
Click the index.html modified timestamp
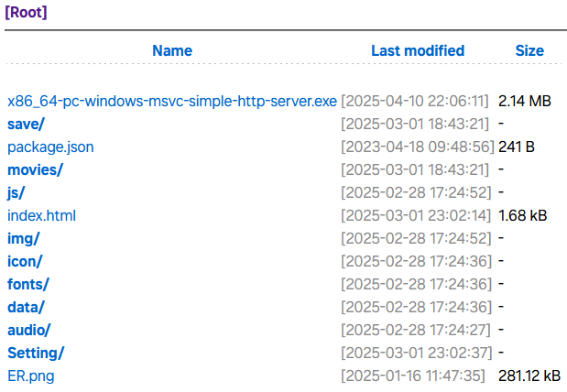[417, 215]
